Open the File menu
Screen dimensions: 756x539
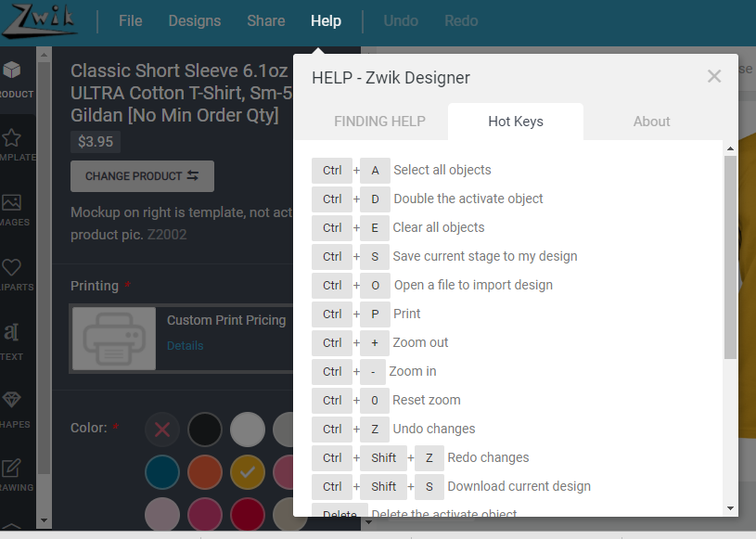pos(130,20)
